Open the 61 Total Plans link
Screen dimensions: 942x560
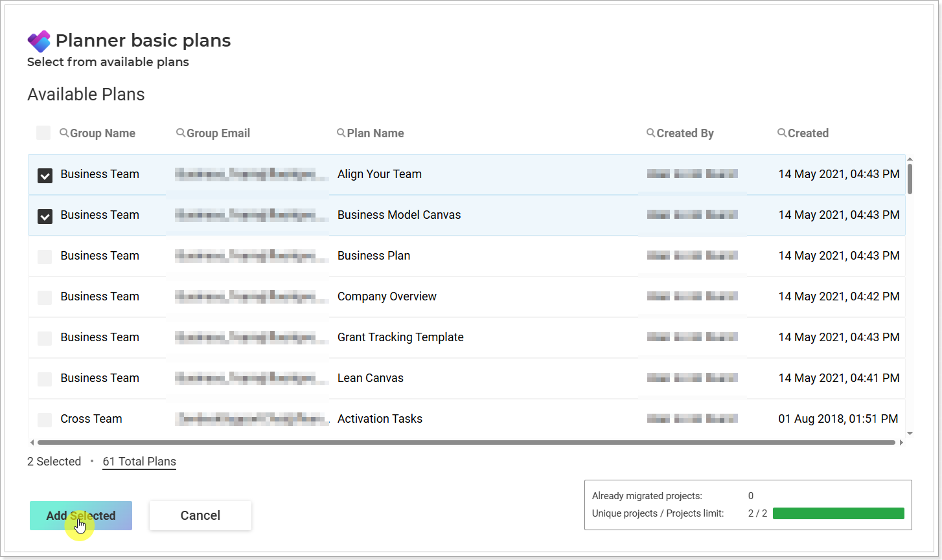[x=139, y=462]
